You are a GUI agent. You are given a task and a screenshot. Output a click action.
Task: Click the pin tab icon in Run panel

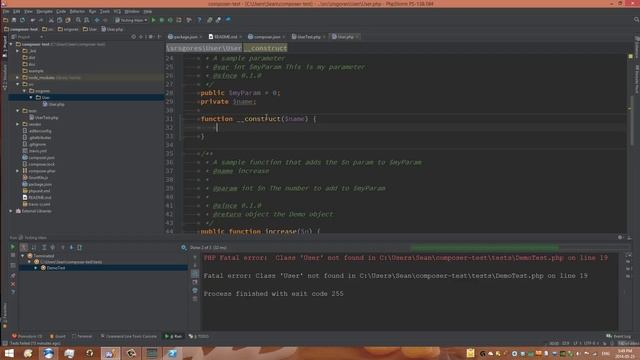(x=13, y=276)
